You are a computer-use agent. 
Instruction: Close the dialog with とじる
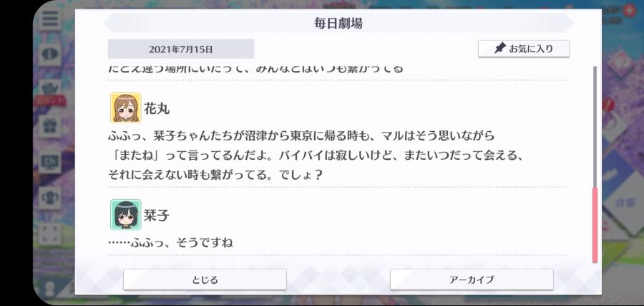click(205, 279)
